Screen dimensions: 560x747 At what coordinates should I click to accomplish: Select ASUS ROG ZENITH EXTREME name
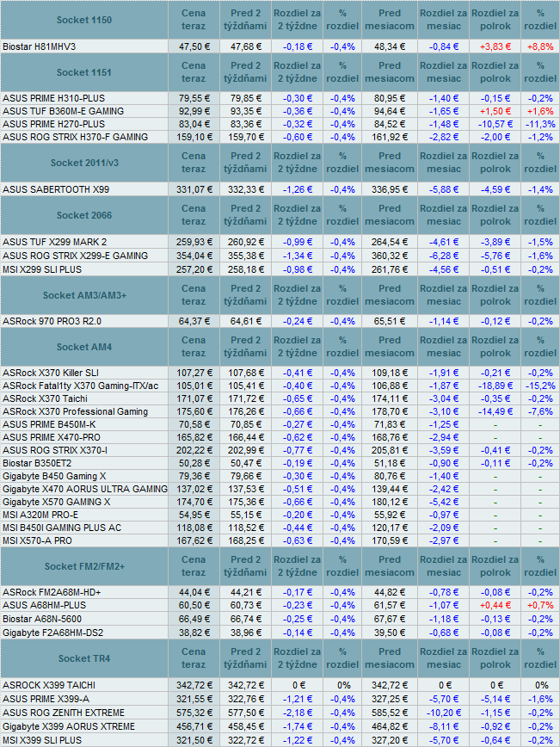pyautogui.click(x=64, y=713)
